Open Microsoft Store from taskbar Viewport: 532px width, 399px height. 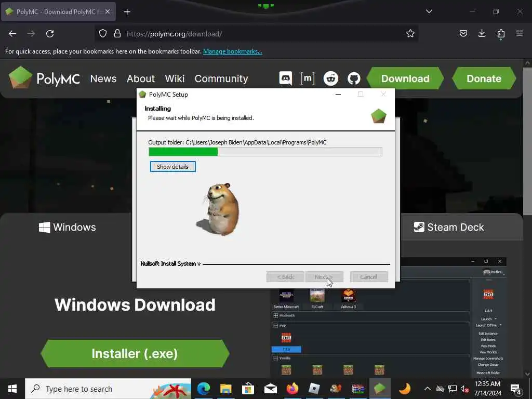248,389
